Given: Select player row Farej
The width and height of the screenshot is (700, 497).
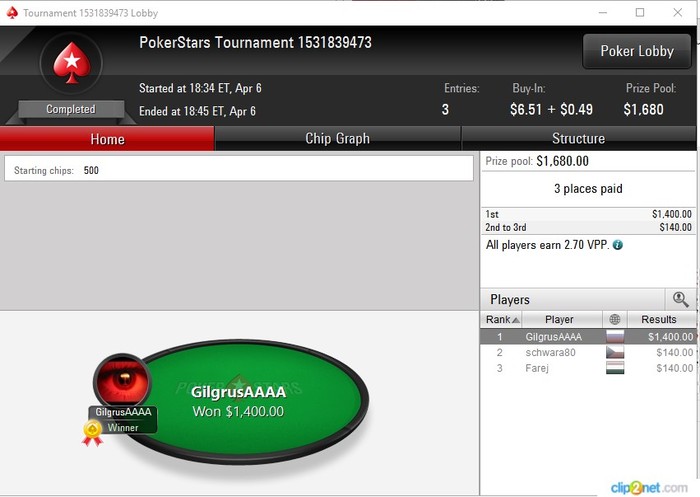Looking at the screenshot, I should click(588, 368).
